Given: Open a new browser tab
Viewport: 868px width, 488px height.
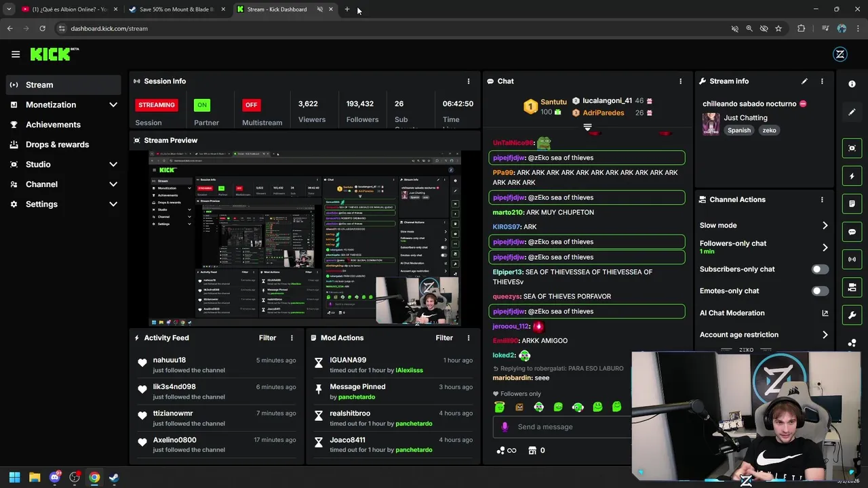Looking at the screenshot, I should point(347,9).
